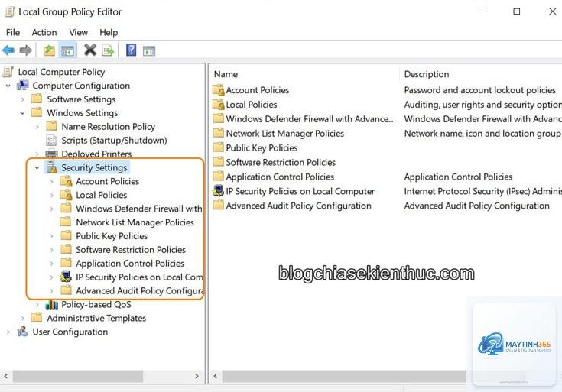Toggle Show/Hide Console Tree toolbar icon
The image size is (562, 392).
pos(67,50)
